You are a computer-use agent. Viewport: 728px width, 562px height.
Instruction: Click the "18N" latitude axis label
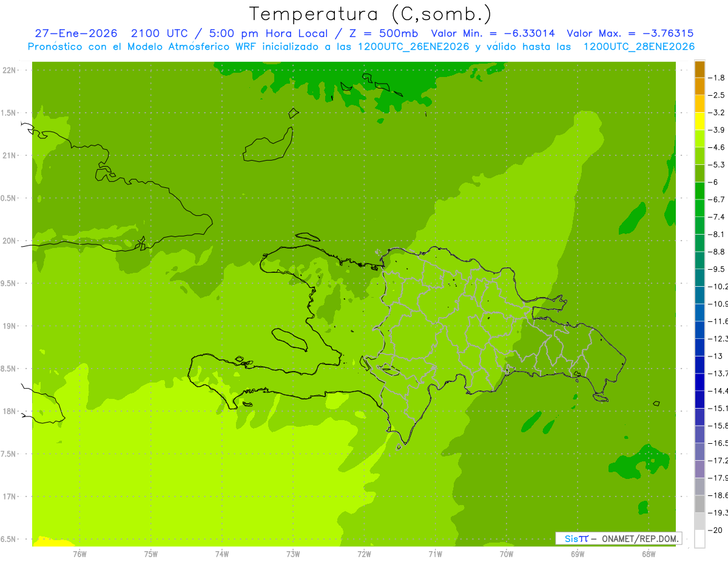pyautogui.click(x=9, y=411)
